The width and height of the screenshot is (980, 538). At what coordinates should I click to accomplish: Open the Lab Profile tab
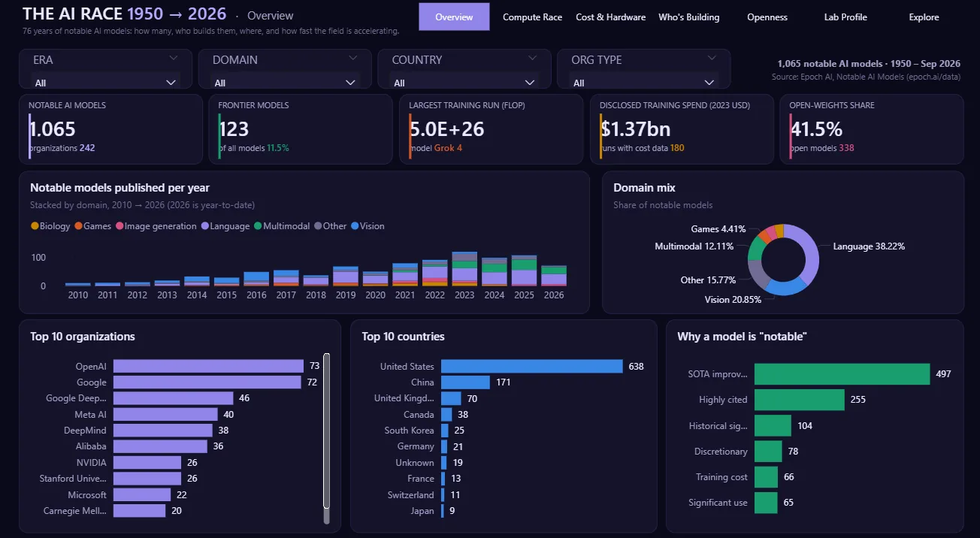(845, 17)
